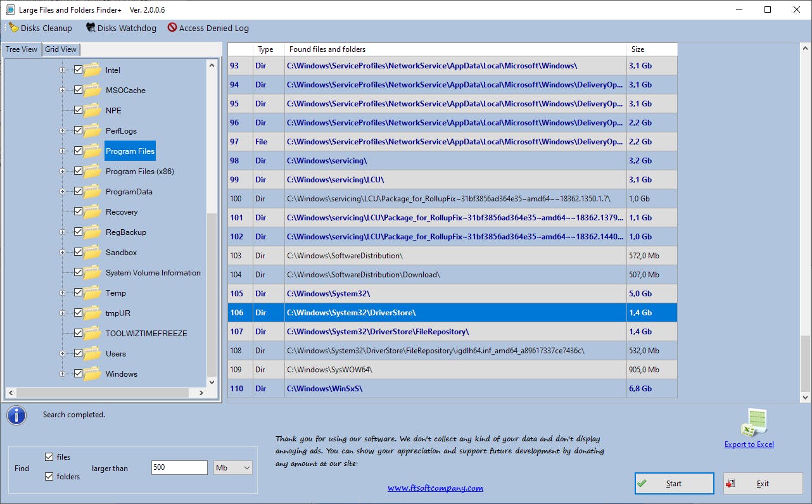Switch to the Grid View tab
This screenshot has width=812, height=504.
coord(61,49)
